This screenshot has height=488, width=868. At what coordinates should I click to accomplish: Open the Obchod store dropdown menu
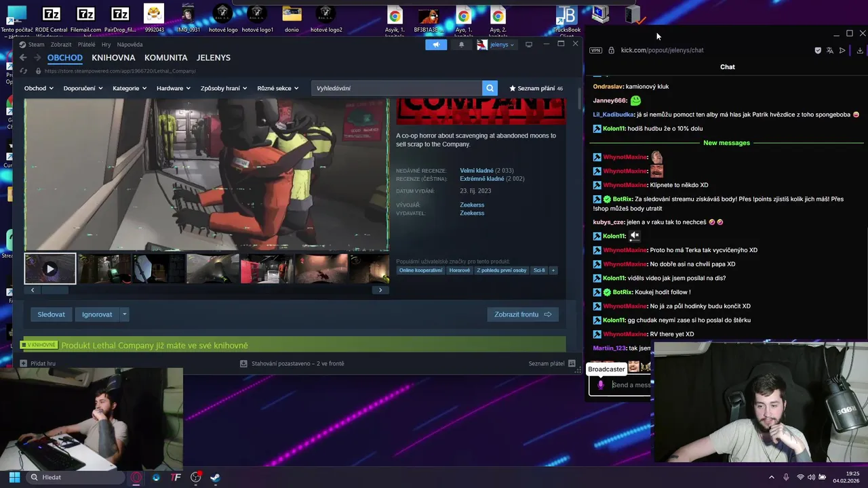[x=39, y=88]
